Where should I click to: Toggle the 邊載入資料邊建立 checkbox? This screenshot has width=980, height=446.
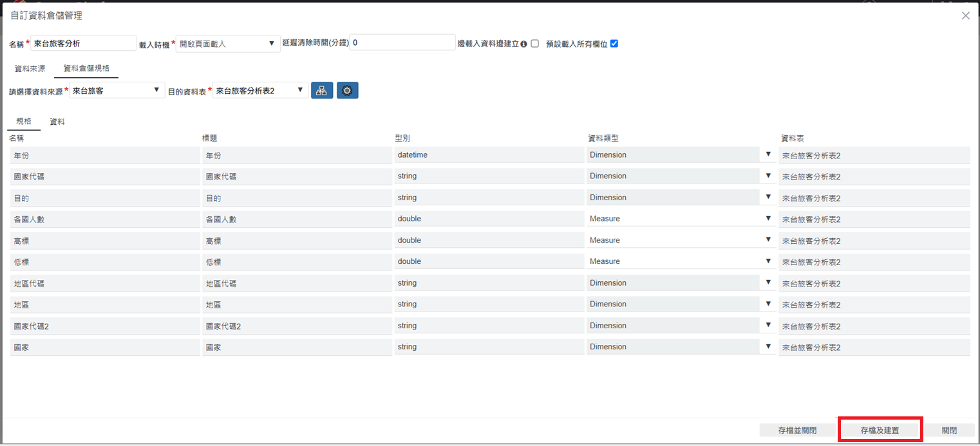point(534,44)
